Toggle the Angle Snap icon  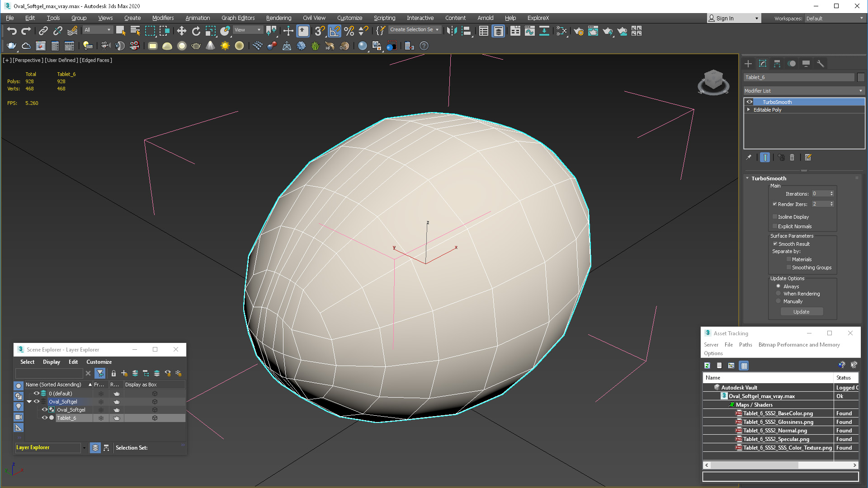pyautogui.click(x=335, y=31)
